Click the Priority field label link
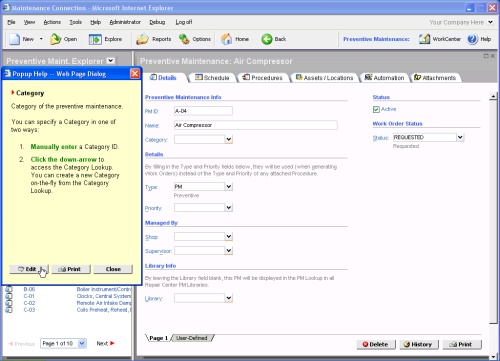500x361 pixels. tap(153, 208)
